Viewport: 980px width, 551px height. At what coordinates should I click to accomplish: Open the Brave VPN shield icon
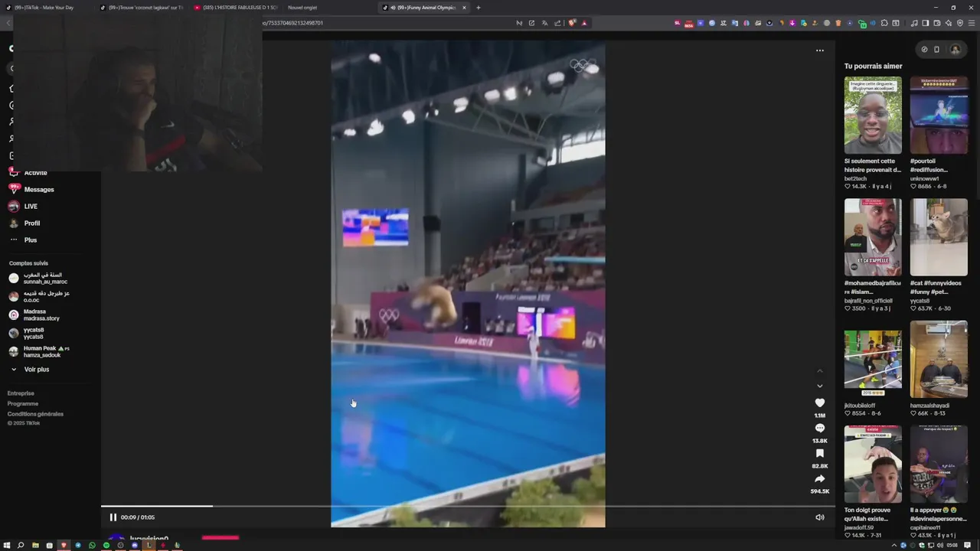[960, 23]
